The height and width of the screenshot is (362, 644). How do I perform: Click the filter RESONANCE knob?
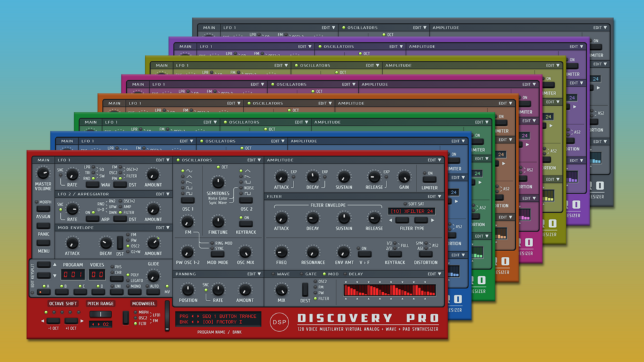pos(313,252)
